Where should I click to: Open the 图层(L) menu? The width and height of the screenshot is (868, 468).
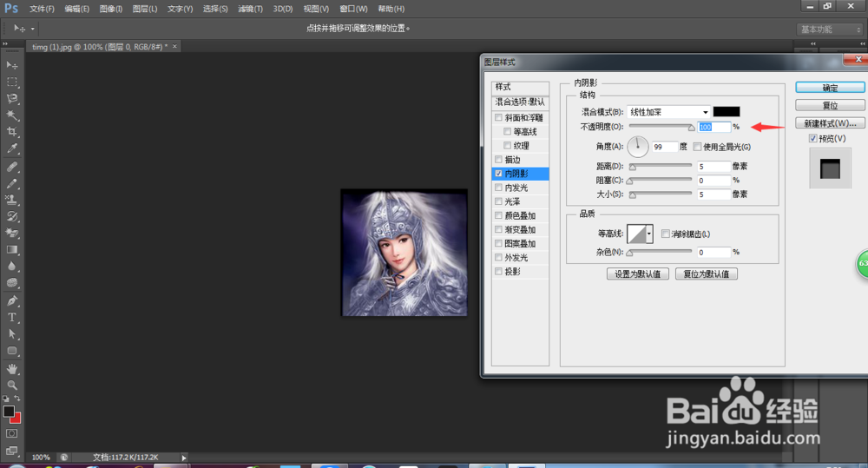click(x=145, y=9)
